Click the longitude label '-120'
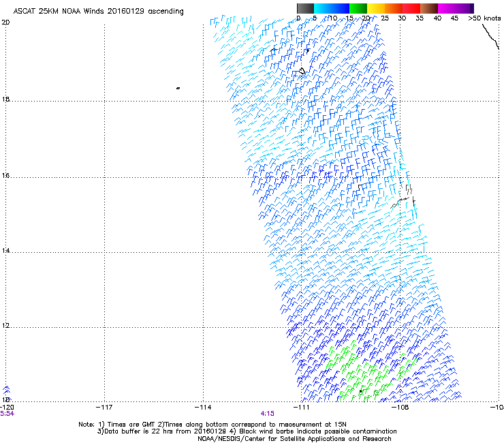This screenshot has height=443, width=504. [7, 408]
